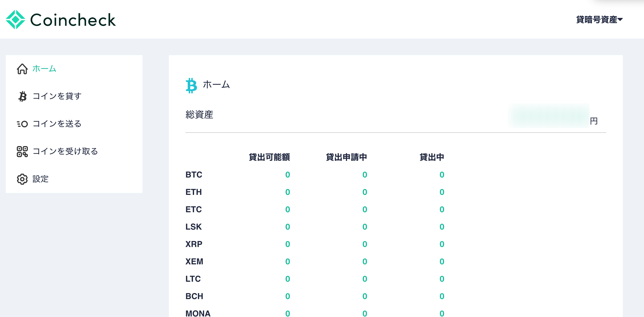Click XRP 貸出中 value
644x317 pixels.
click(442, 244)
